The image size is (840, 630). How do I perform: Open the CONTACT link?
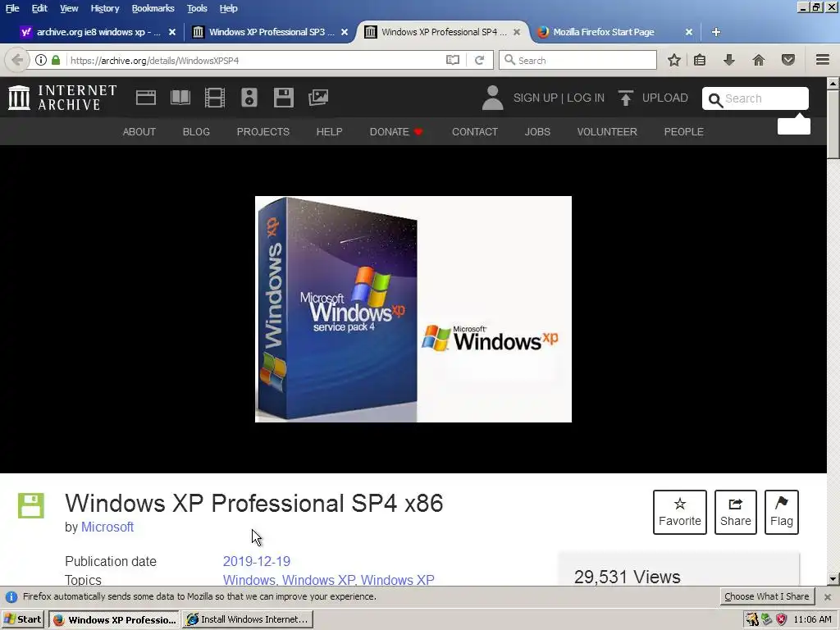coord(475,132)
